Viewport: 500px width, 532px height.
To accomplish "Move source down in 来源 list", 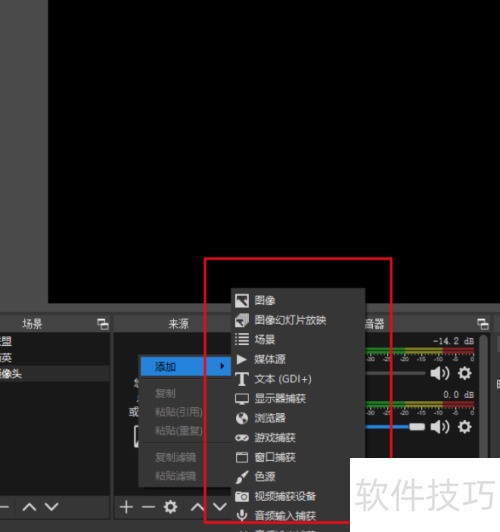I will pos(220,507).
